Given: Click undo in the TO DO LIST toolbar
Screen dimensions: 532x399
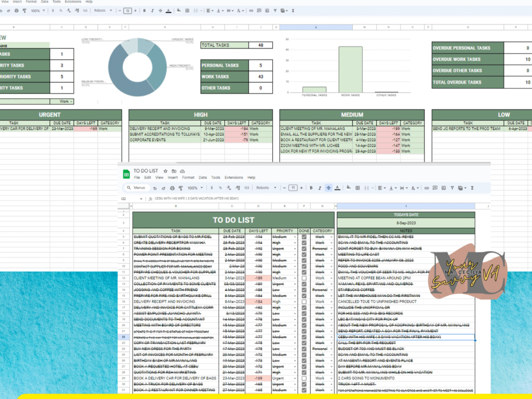Looking at the screenshot, I should (155, 188).
